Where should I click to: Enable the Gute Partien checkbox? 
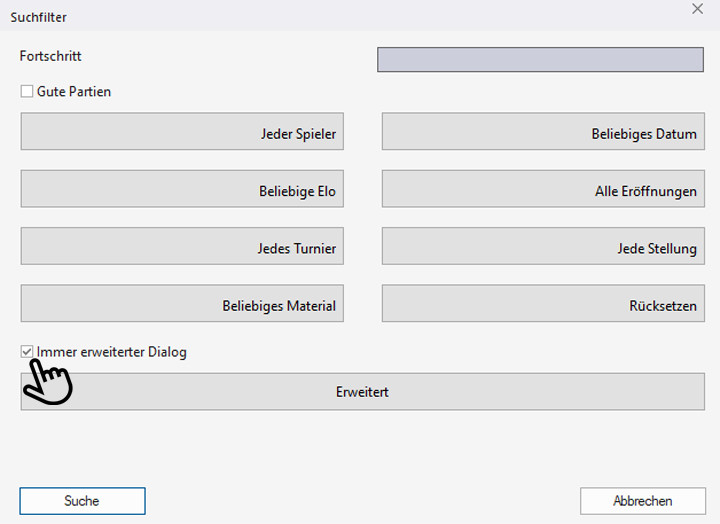(x=27, y=92)
